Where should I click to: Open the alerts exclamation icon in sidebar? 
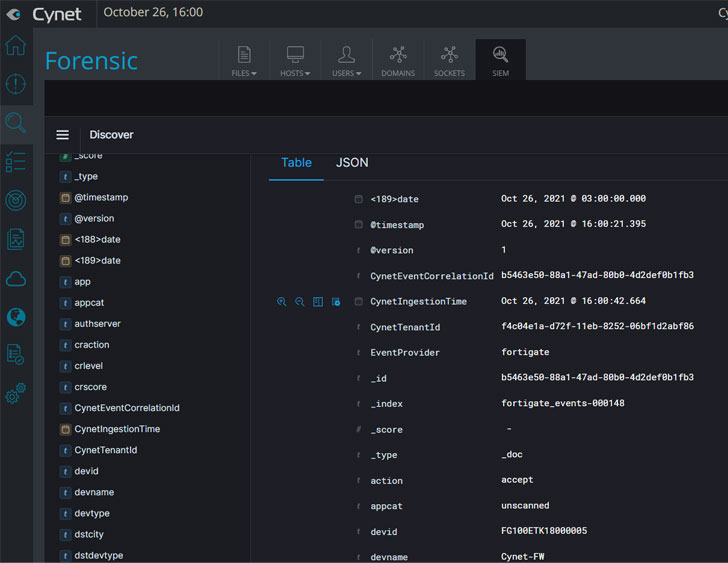click(16, 84)
